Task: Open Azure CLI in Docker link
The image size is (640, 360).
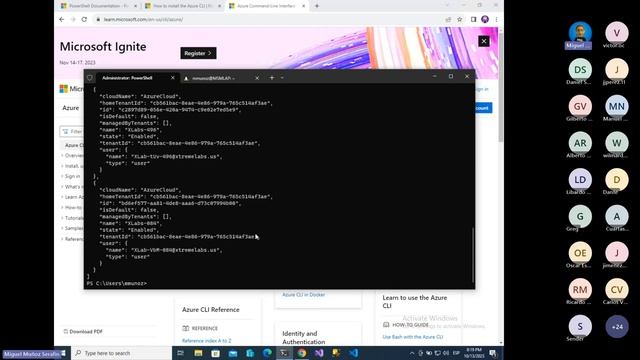Action: 304,294
